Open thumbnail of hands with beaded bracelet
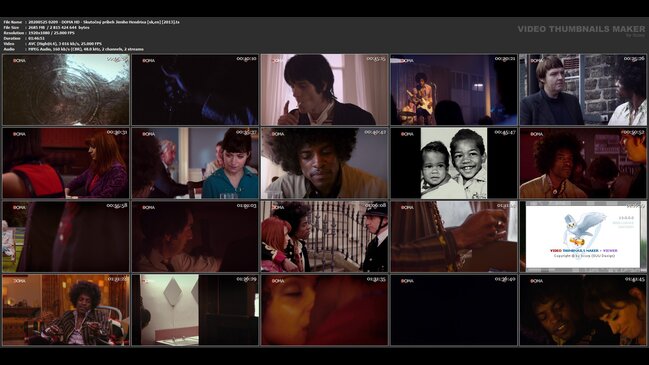 tap(454, 236)
